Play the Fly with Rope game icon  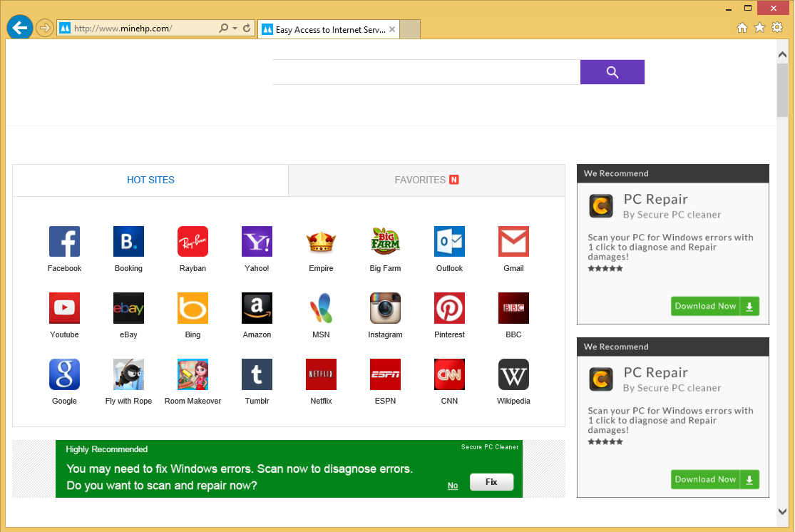pos(128,374)
